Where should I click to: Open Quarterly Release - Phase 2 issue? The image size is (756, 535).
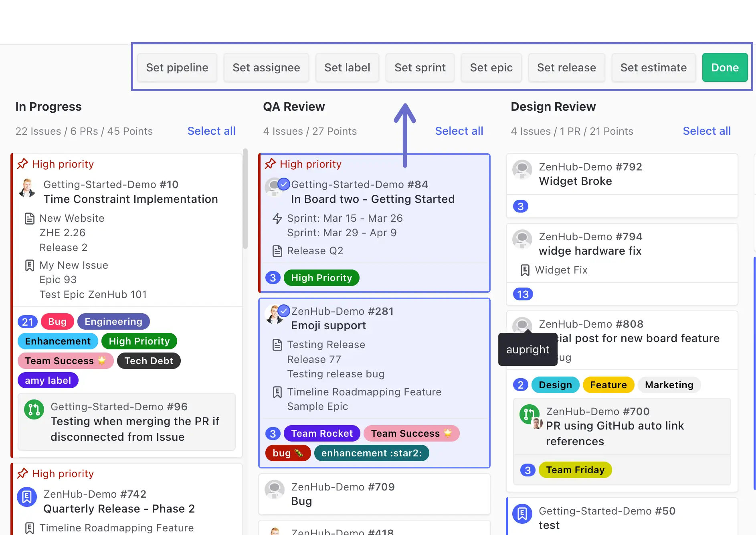click(119, 509)
